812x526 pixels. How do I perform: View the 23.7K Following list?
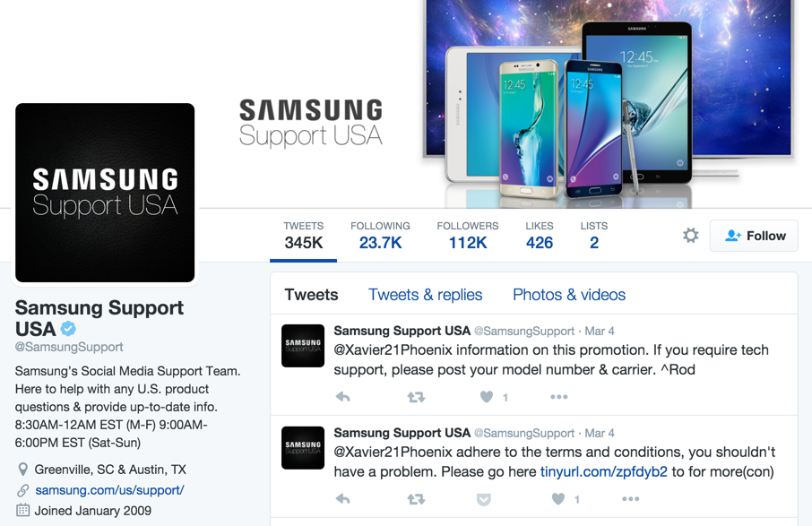(x=380, y=236)
